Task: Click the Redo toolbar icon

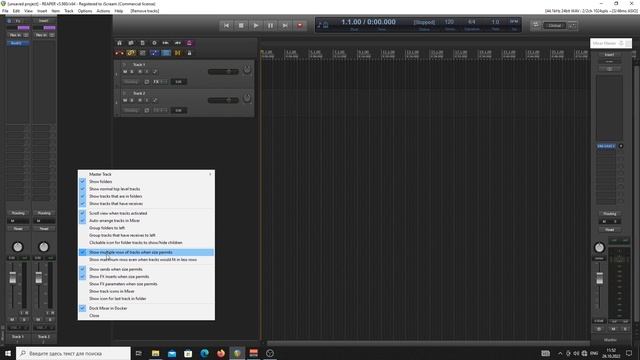Action: [x=178, y=43]
